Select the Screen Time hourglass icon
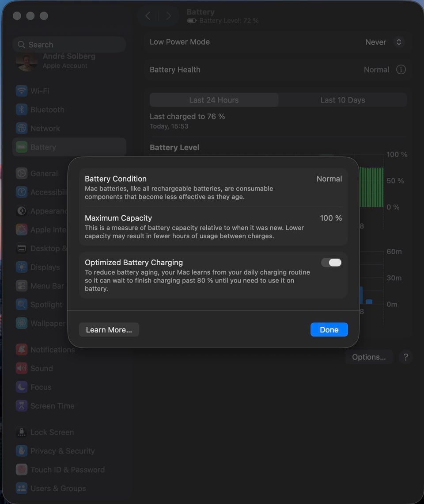424x504 pixels. tap(22, 406)
